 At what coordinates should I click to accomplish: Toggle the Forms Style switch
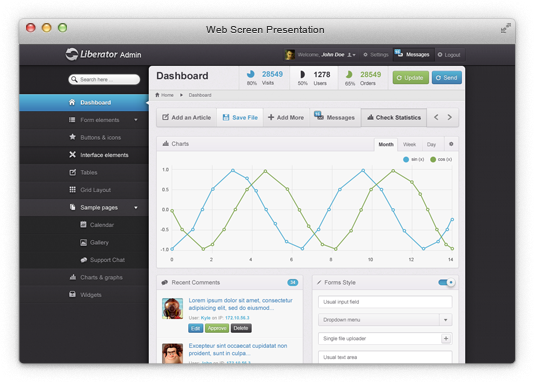pyautogui.click(x=446, y=282)
